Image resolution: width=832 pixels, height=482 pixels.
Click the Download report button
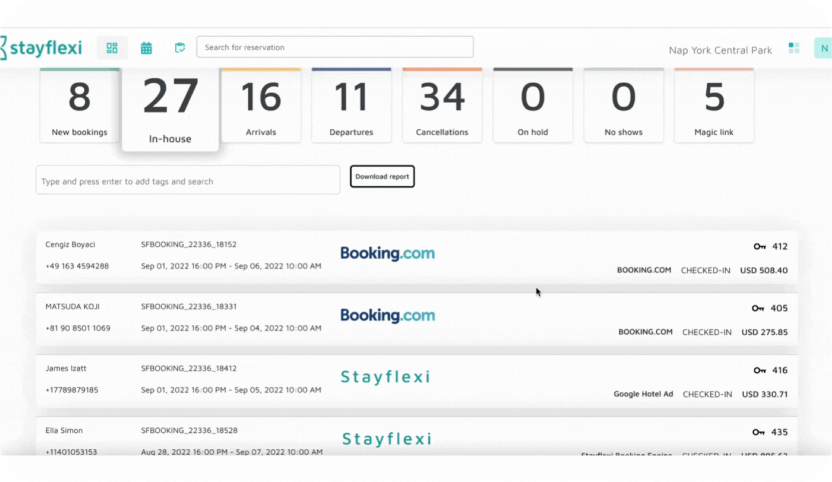coord(382,177)
